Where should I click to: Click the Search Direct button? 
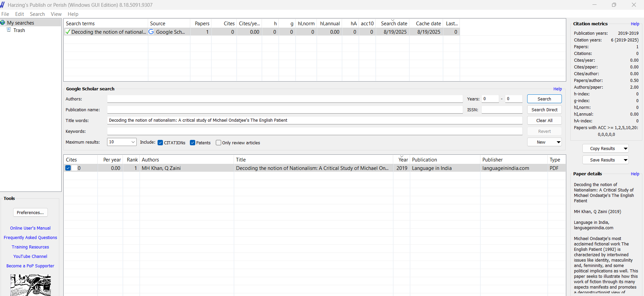coord(544,110)
